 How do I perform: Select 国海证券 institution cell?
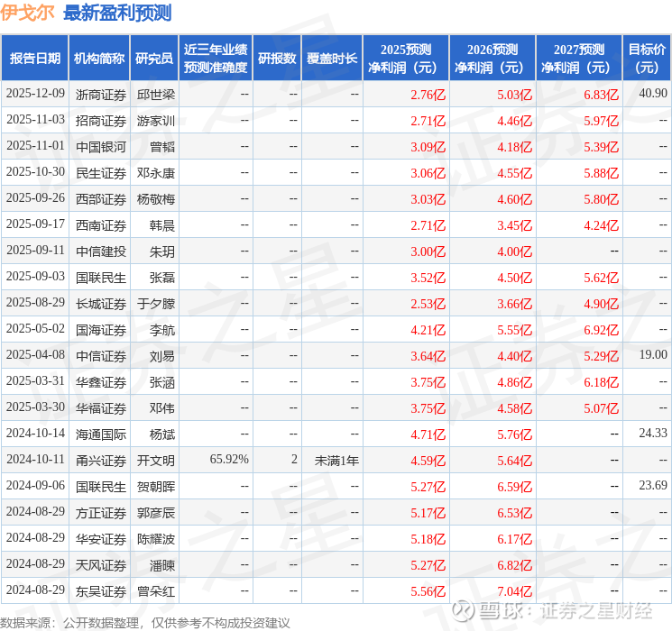(x=101, y=329)
